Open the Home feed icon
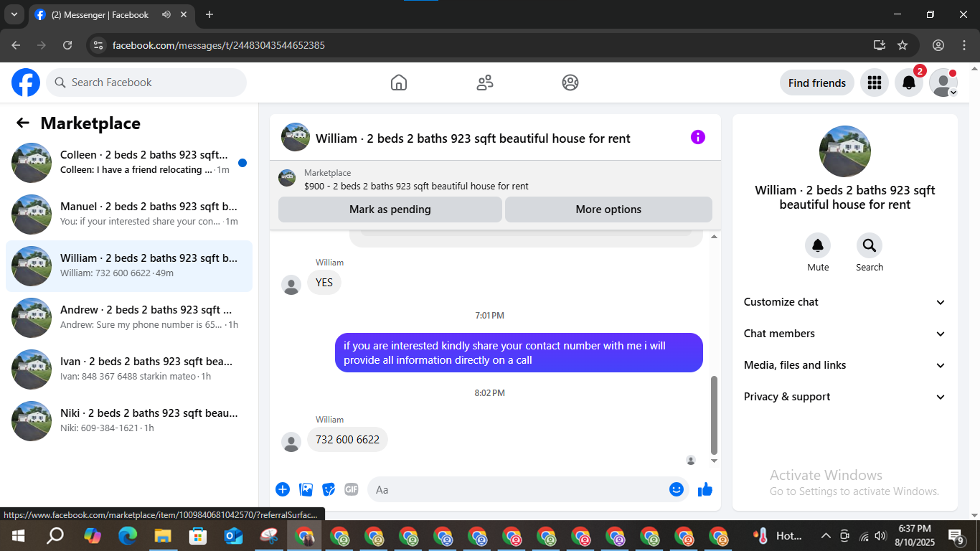 click(399, 83)
